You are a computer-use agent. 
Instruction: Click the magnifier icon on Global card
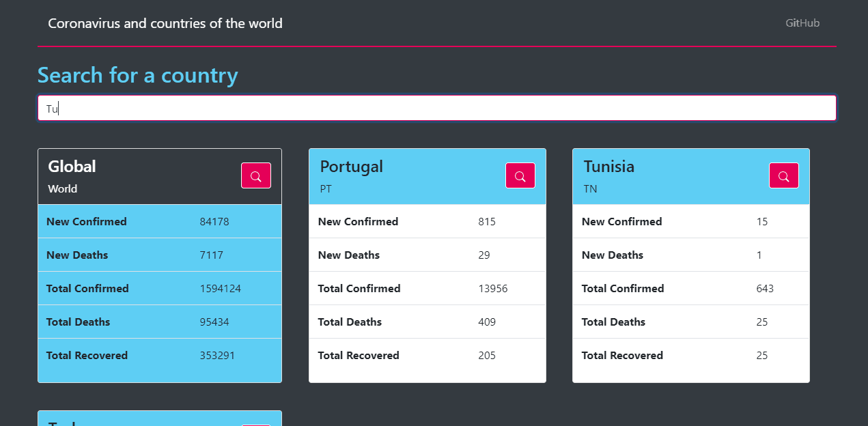tap(256, 175)
